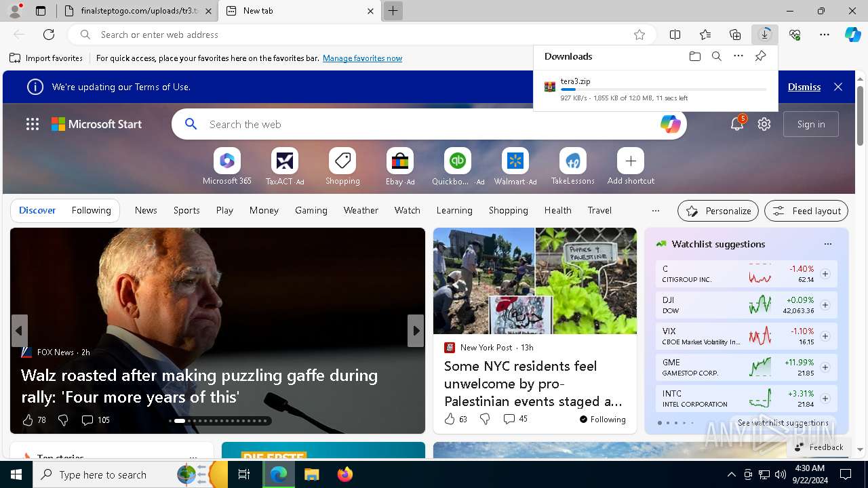Open Collections icon
This screenshot has width=868, height=488.
pyautogui.click(x=735, y=35)
